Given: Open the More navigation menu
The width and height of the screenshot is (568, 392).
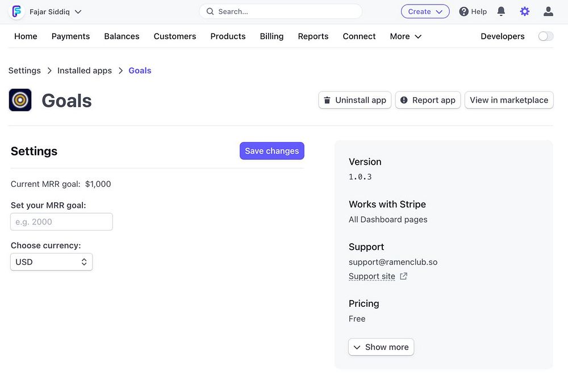Looking at the screenshot, I should coord(406,36).
